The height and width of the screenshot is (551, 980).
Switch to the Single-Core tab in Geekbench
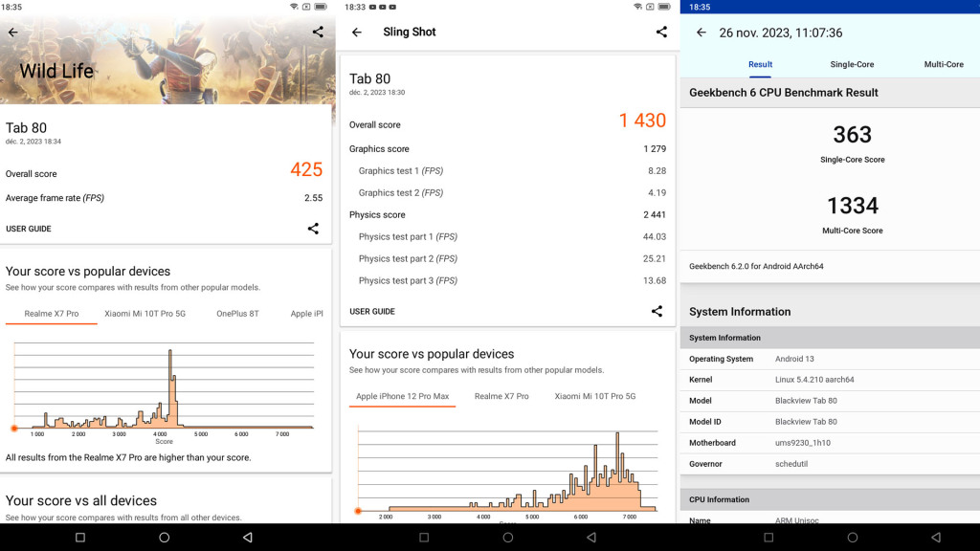tap(851, 64)
